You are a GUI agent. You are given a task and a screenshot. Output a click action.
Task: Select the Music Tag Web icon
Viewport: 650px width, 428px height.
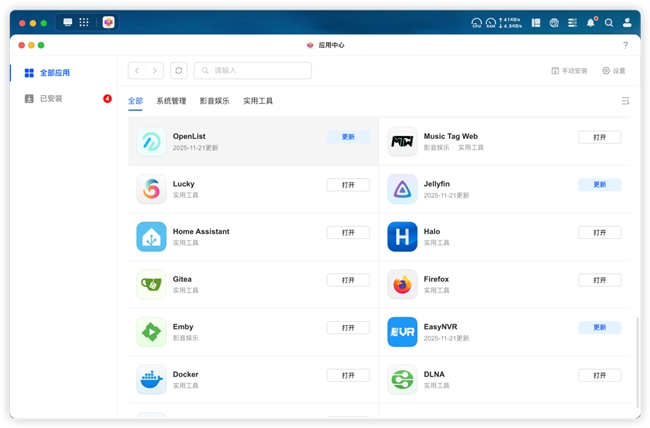[x=402, y=141]
